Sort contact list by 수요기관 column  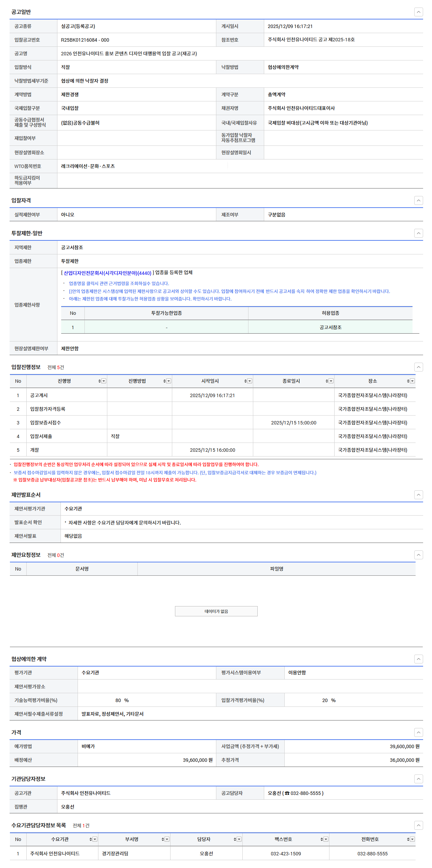point(91,839)
